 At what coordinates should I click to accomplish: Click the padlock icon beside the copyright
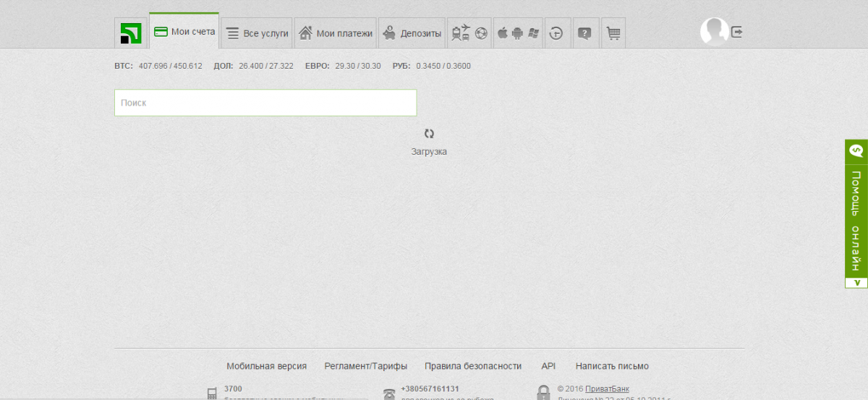click(x=543, y=393)
